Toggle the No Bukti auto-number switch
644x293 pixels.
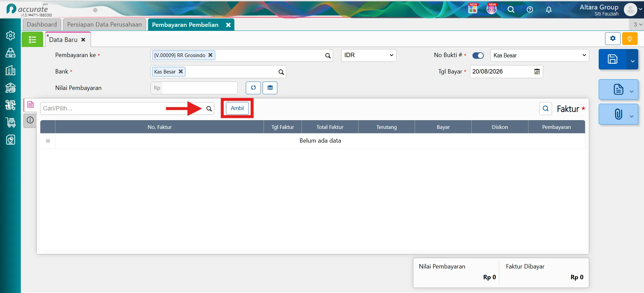tap(478, 55)
